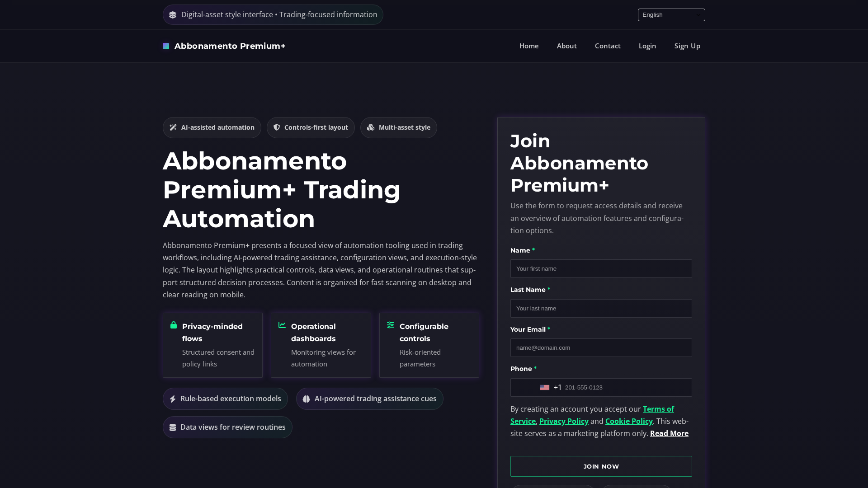
Task: Click the layers icon in top banner
Action: [173, 15]
